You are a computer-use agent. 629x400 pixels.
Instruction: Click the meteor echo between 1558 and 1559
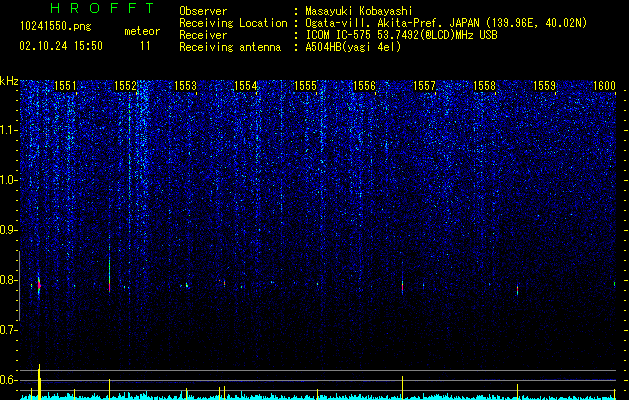click(x=517, y=290)
